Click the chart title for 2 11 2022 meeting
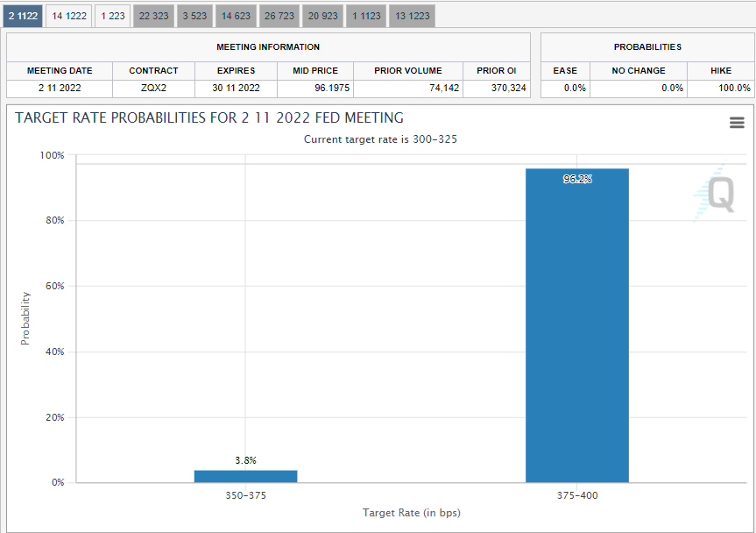 pyautogui.click(x=209, y=117)
